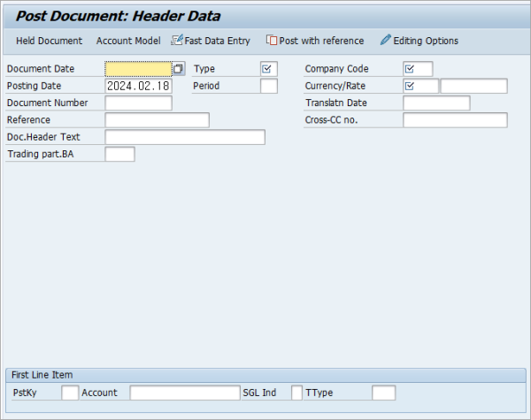Viewport: 531px width, 420px height.
Task: Click the Trading part.BA field
Action: pos(119,154)
